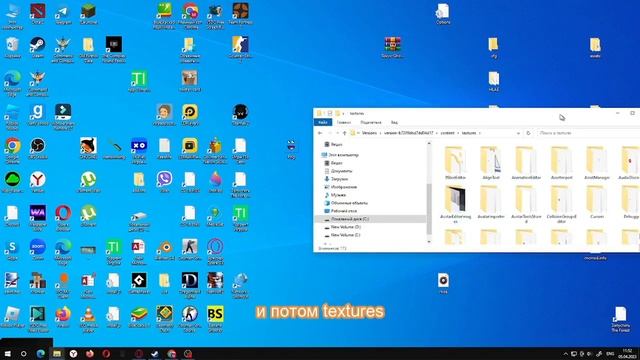
Task: Switch to the Поделиться ribbon tab
Action: (x=371, y=122)
